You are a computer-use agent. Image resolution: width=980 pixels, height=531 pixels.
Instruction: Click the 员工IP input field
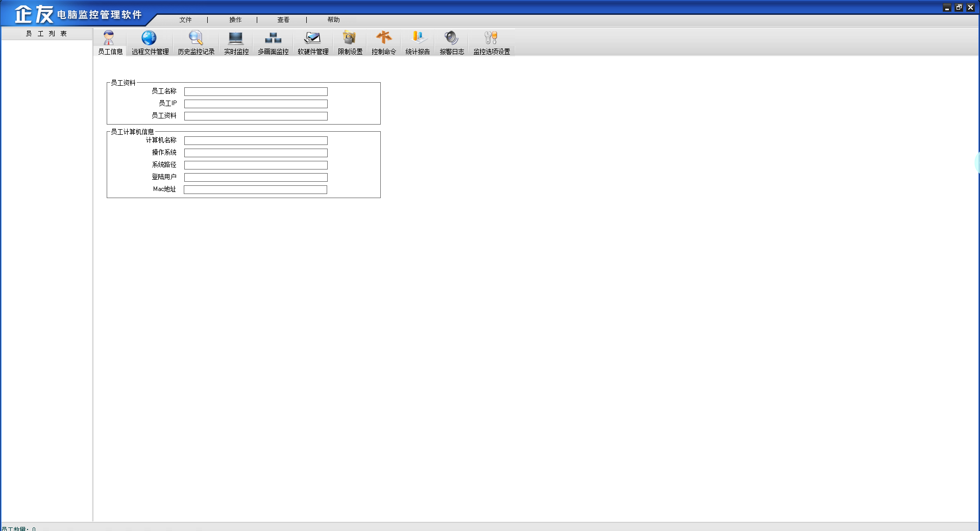[x=256, y=104]
